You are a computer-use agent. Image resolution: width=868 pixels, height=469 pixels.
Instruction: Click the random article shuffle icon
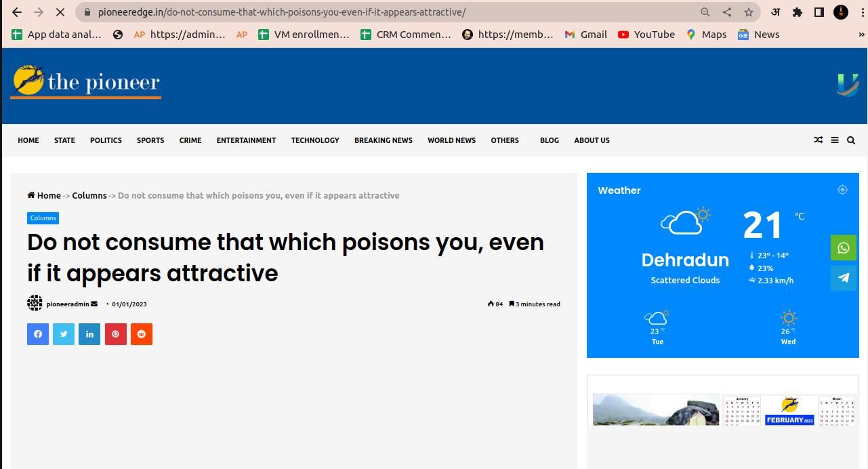coord(819,140)
